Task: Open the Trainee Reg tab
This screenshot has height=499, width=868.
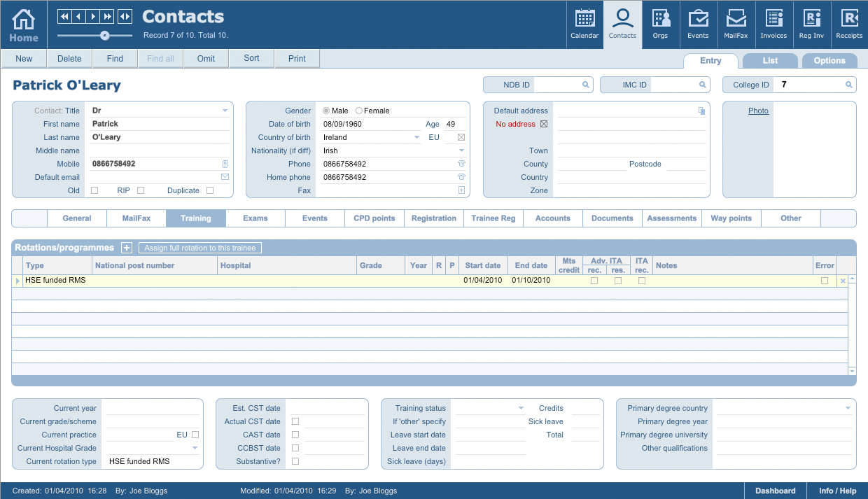Action: click(x=493, y=218)
